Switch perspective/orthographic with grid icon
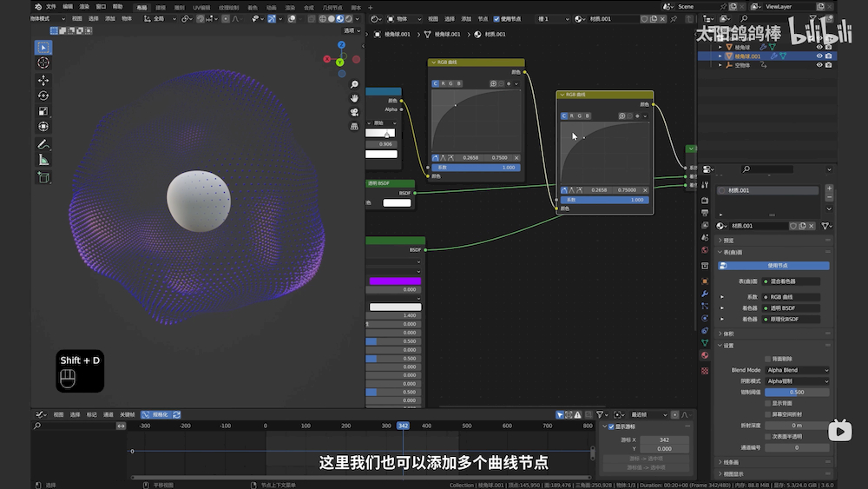Screen dimensions: 868x489 point(354,126)
